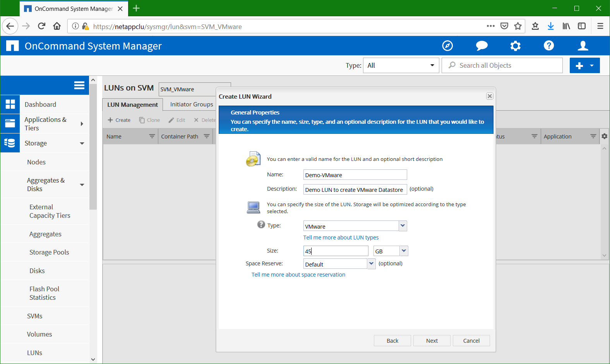Filter the Name column
Viewport: 610px width, 364px height.
(x=152, y=136)
